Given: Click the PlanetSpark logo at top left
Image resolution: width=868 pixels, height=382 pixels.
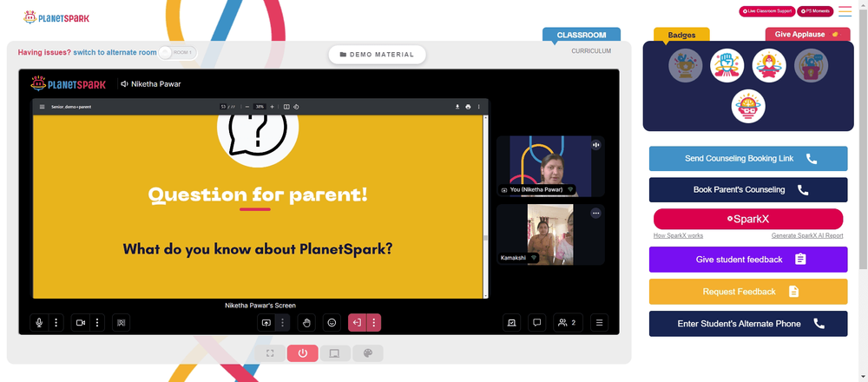Looking at the screenshot, I should coord(56,17).
